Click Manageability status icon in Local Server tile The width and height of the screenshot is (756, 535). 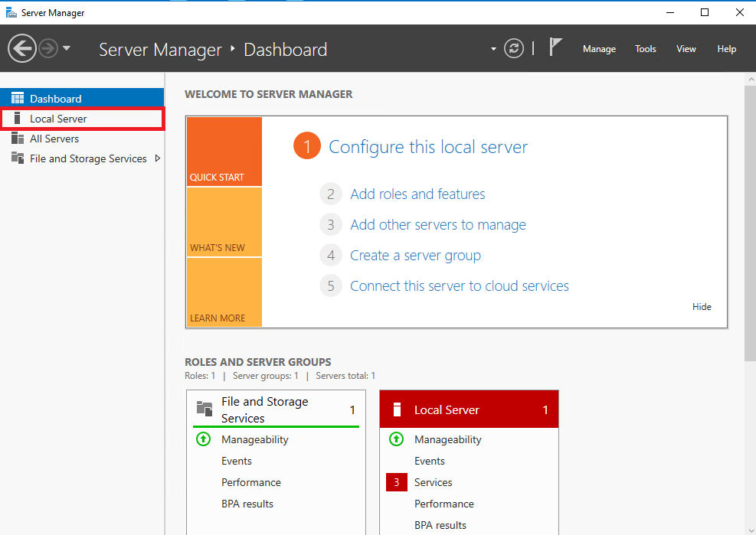tap(396, 439)
